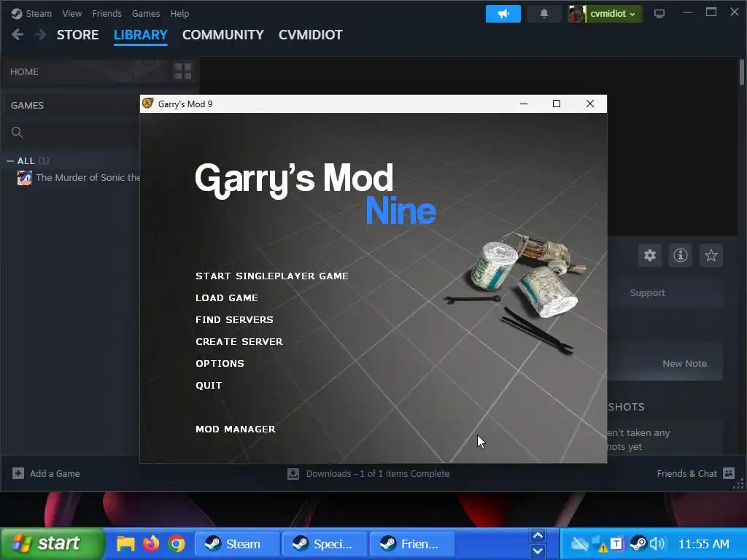Click the Steam library vertical scrollbar
Viewport: 747px width, 560px height.
(x=742, y=72)
